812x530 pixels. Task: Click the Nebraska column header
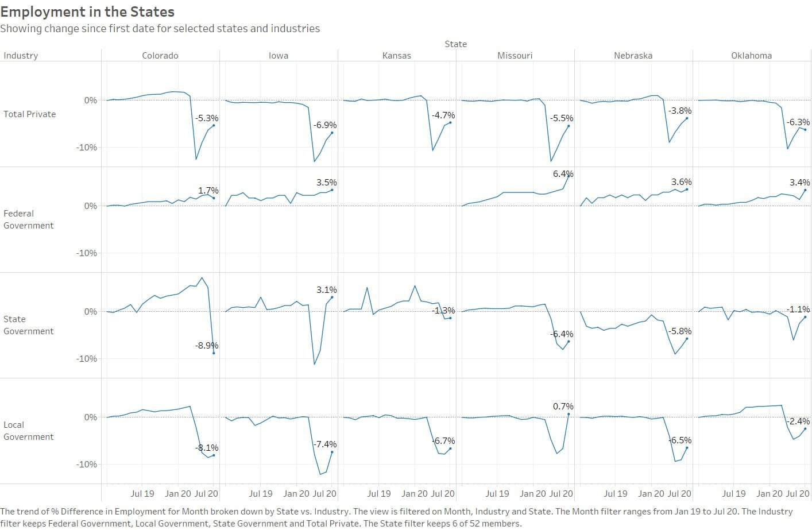(633, 56)
